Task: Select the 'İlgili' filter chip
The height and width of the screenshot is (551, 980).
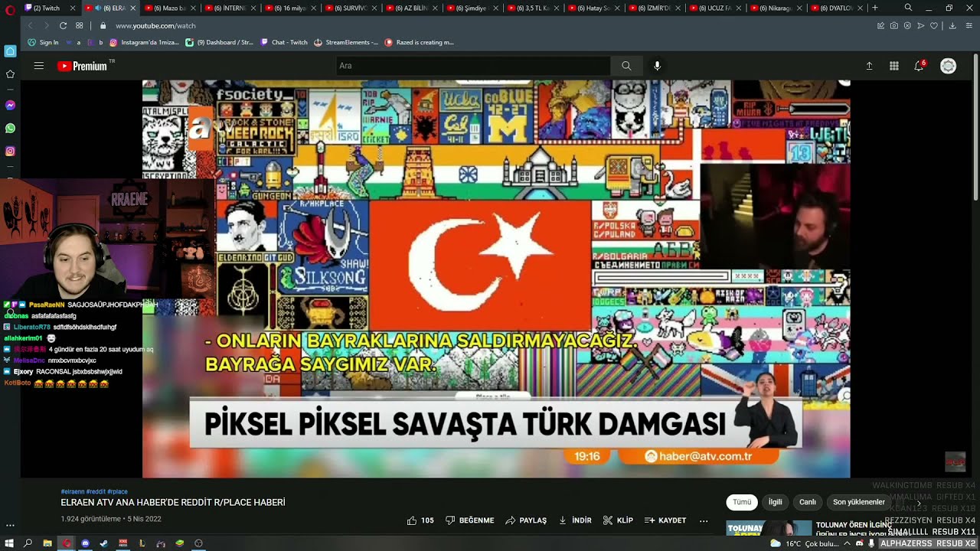Action: (x=776, y=502)
